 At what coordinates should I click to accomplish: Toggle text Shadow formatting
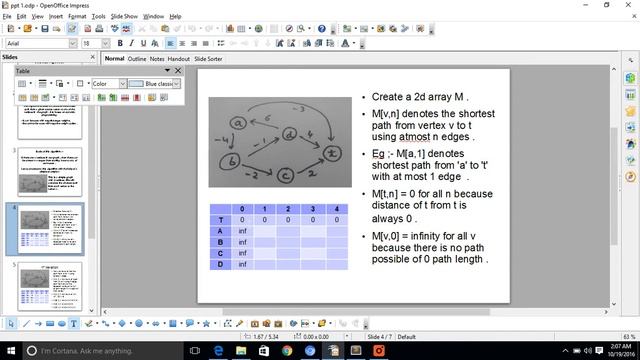pyautogui.click(x=155, y=43)
